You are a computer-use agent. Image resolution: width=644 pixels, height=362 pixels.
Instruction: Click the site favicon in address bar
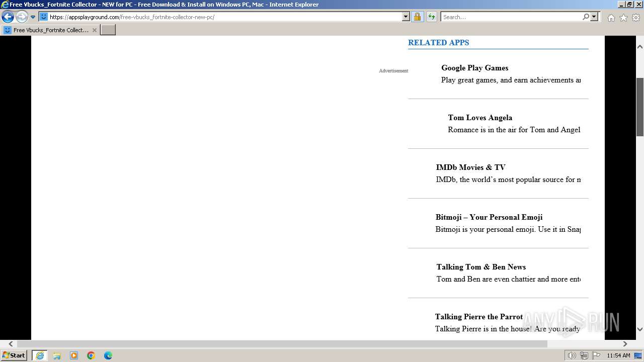click(x=44, y=17)
